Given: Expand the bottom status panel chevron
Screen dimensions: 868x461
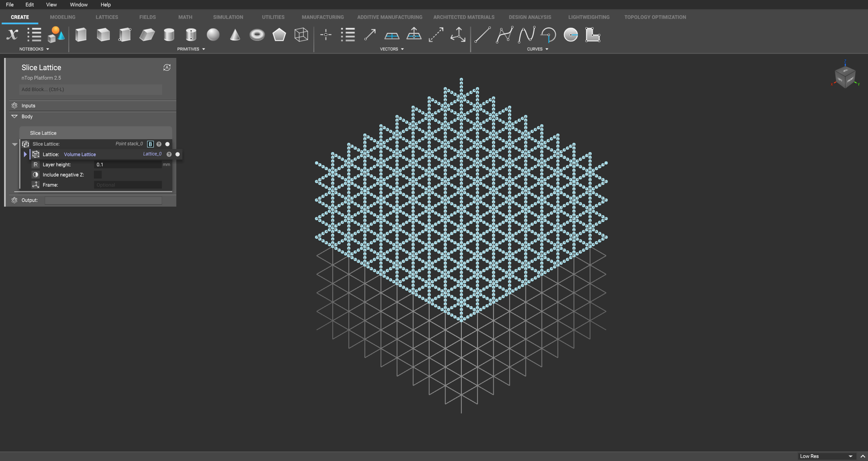Looking at the screenshot, I should (x=863, y=456).
